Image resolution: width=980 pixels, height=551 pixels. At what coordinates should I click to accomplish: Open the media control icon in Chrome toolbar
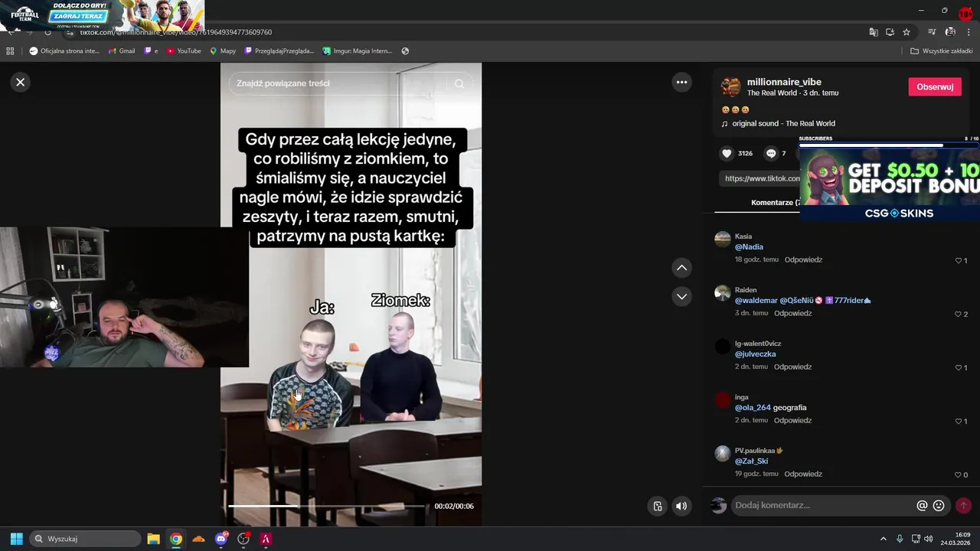coord(932,32)
